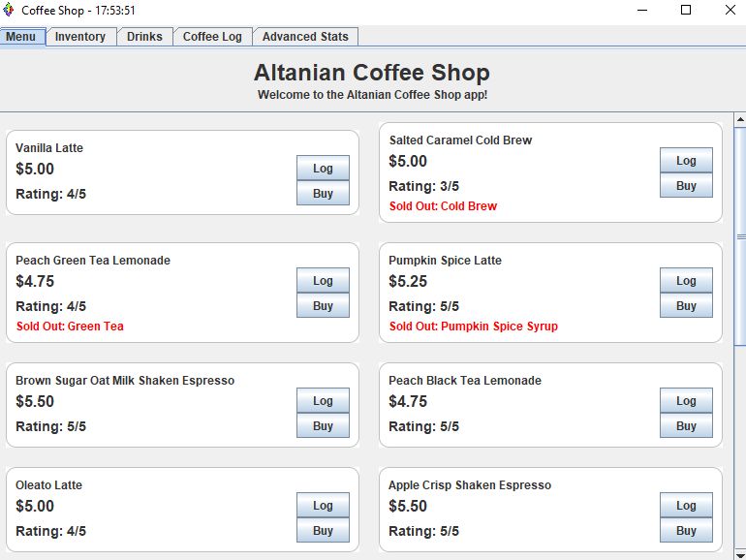Log a Vanilla Latte
746x560 pixels.
(x=323, y=168)
